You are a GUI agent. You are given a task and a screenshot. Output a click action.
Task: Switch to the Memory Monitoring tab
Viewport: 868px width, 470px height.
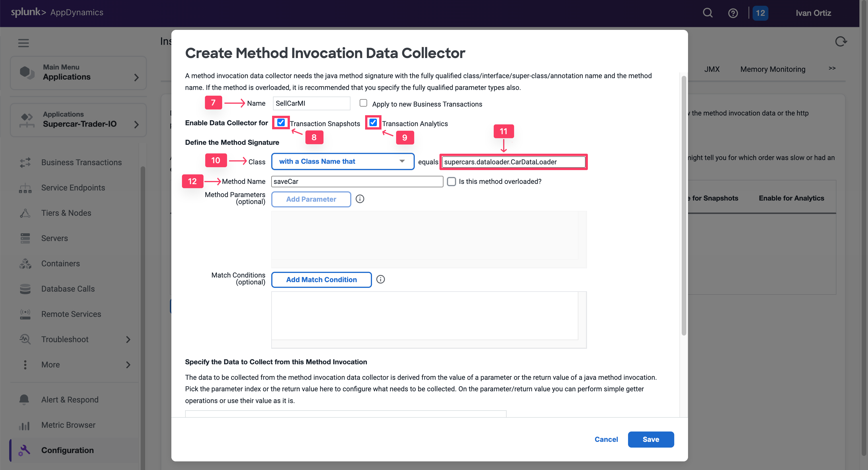(773, 69)
